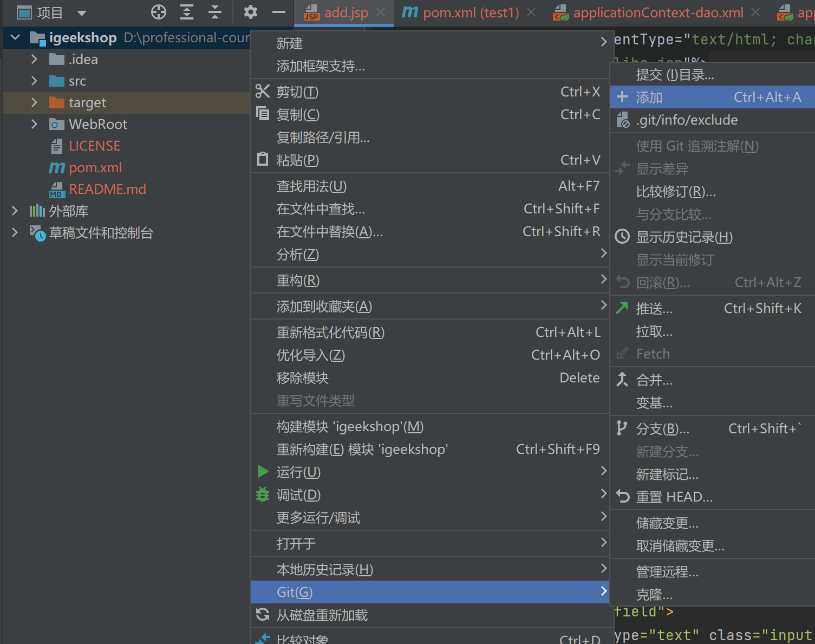
Task: Select the LICENSE file in project tree
Action: (x=95, y=145)
